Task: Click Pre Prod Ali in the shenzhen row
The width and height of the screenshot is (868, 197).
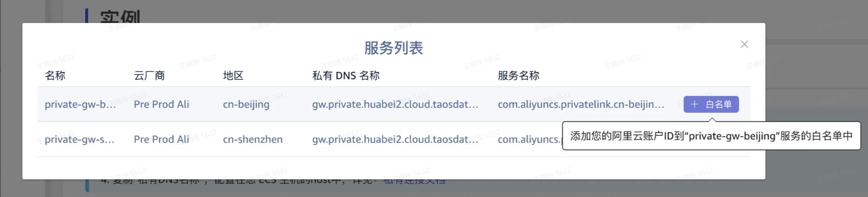Action: [x=161, y=139]
